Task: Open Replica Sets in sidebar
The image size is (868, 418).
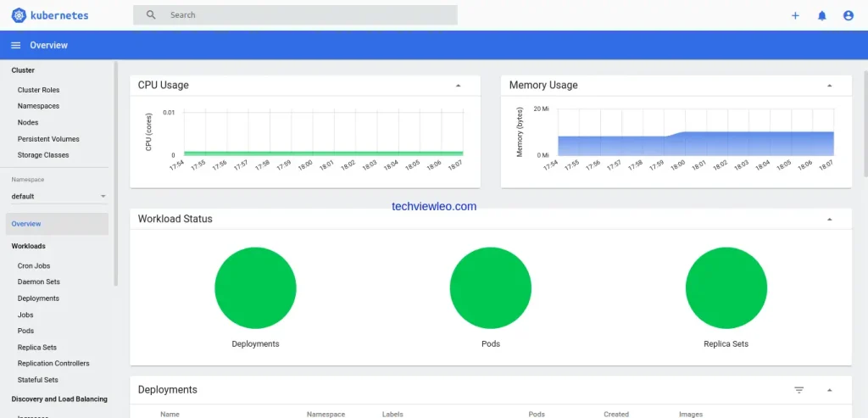Action: coord(37,348)
